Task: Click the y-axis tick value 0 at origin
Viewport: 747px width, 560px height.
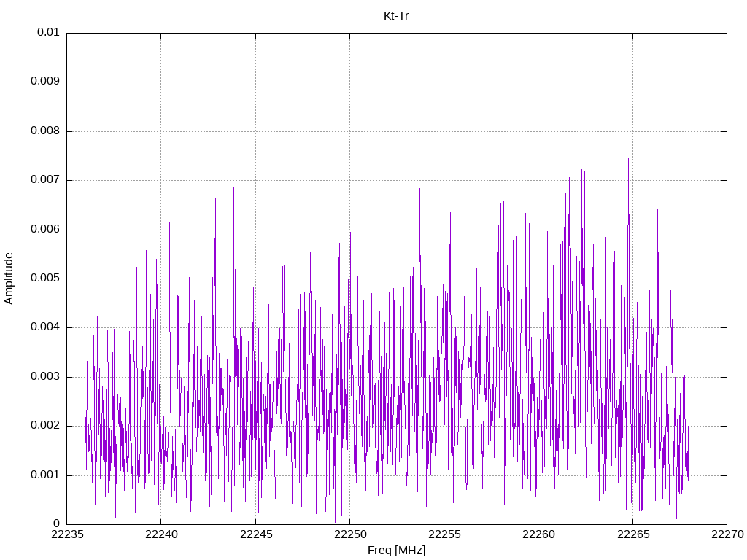Action: coord(56,524)
